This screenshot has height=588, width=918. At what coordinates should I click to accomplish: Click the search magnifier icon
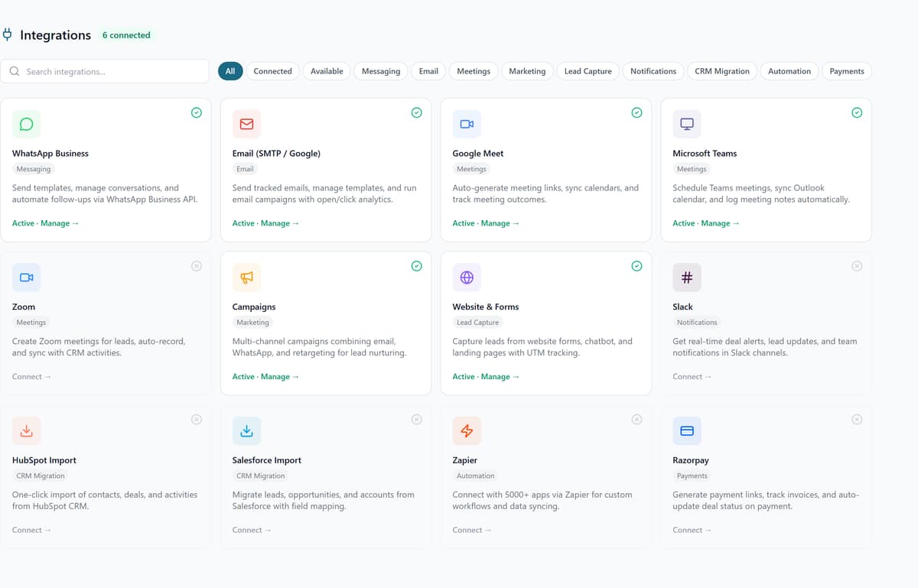(15, 71)
